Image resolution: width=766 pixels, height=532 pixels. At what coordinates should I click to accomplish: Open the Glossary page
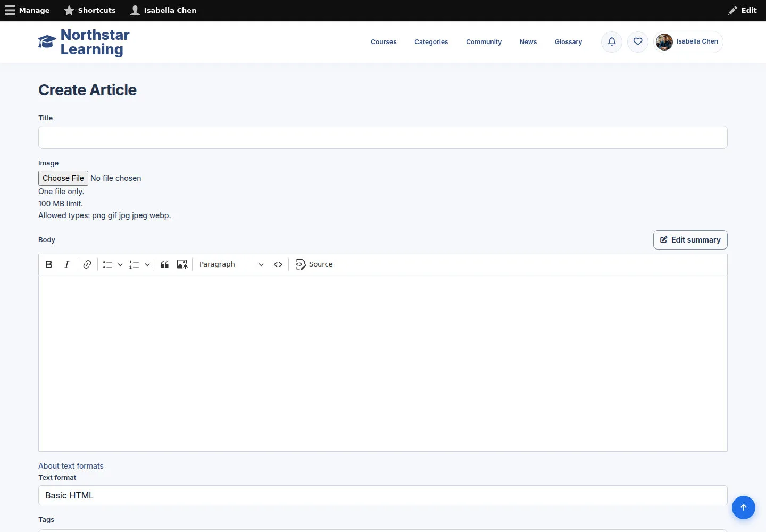point(569,42)
